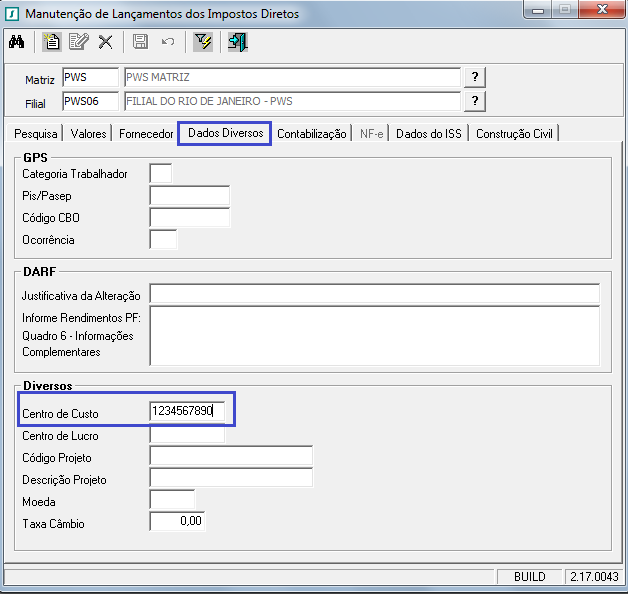Screen dimensions: 628x594
Task: Select the Contabilização tab
Action: pos(312,134)
